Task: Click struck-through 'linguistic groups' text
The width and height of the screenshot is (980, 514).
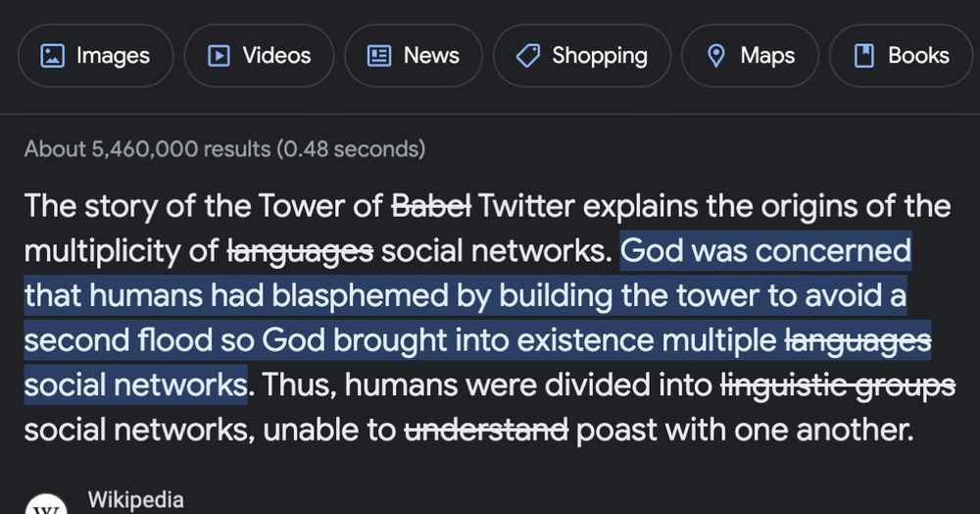Action: point(838,385)
